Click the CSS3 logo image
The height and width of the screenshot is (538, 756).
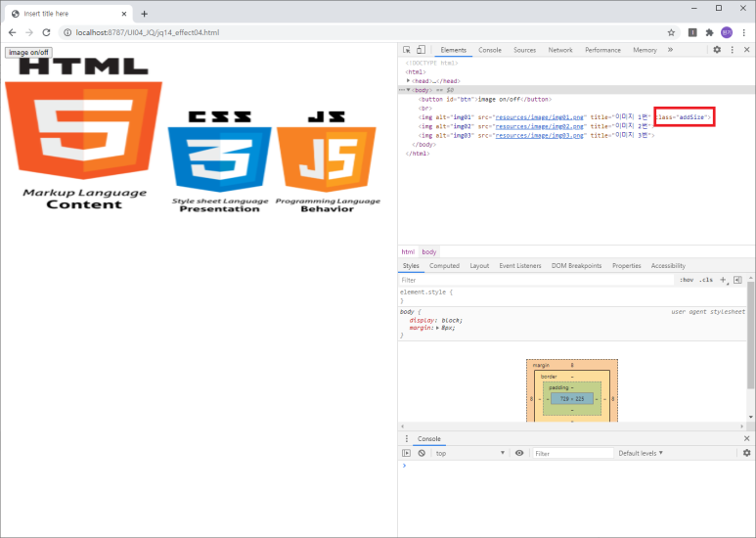pos(220,161)
